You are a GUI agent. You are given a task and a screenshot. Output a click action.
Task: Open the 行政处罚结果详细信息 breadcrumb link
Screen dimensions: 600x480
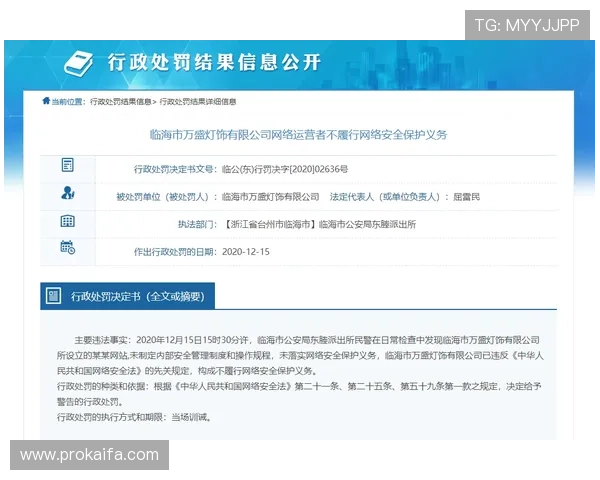[x=198, y=102]
